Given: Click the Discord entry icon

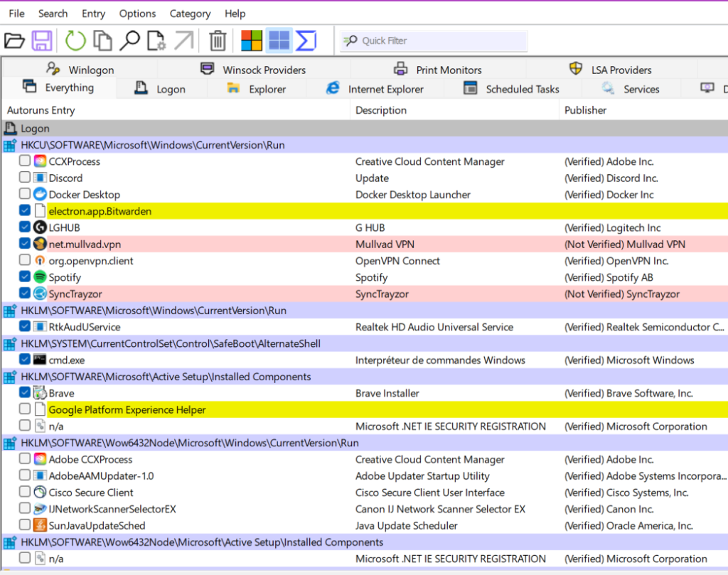Looking at the screenshot, I should [41, 178].
